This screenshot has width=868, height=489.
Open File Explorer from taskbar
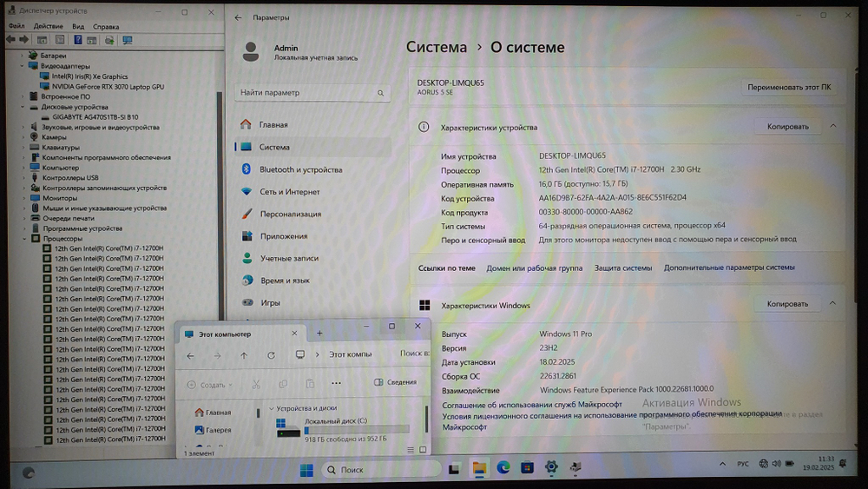[479, 468]
